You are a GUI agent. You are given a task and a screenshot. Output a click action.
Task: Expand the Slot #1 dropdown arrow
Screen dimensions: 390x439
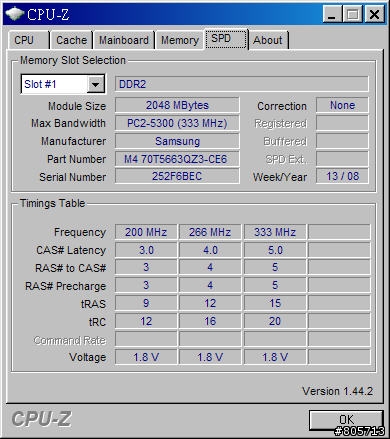pos(95,84)
